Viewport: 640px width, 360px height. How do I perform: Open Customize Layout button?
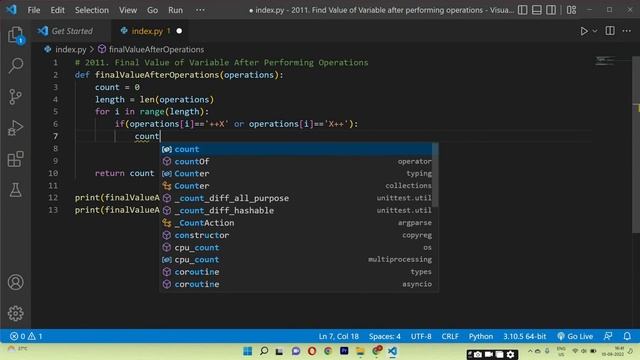tap(571, 10)
